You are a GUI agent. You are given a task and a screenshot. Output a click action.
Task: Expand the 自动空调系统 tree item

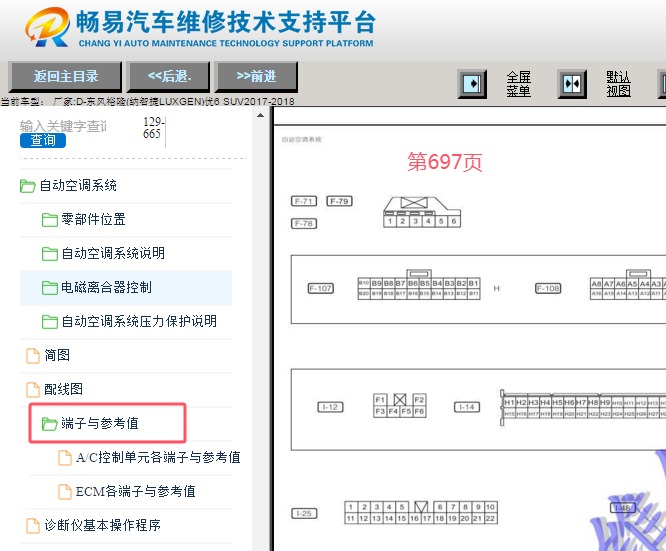(x=78, y=186)
